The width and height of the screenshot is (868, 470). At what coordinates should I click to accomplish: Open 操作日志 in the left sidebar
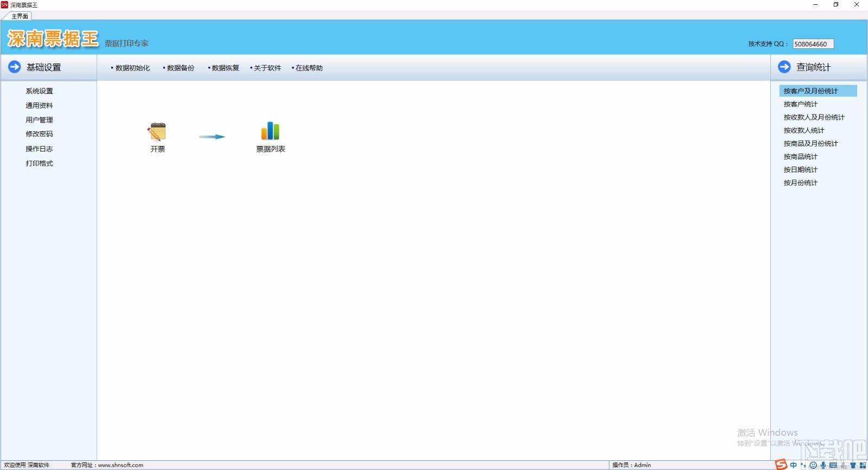point(39,149)
